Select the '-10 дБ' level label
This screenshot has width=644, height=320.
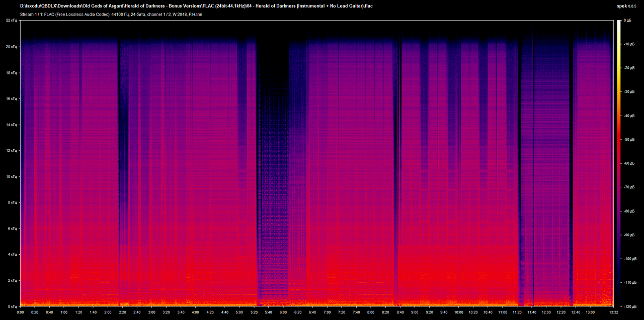coord(628,44)
